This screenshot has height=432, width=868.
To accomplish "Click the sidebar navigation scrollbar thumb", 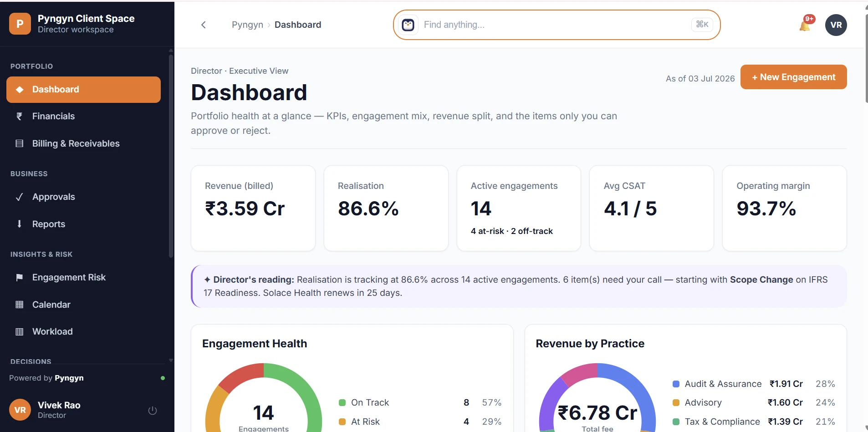I will coord(171,156).
